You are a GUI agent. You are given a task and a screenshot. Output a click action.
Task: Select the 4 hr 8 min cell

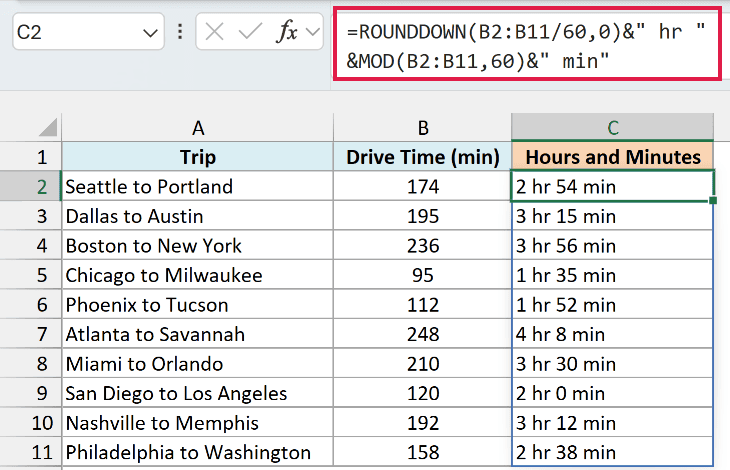click(613, 334)
